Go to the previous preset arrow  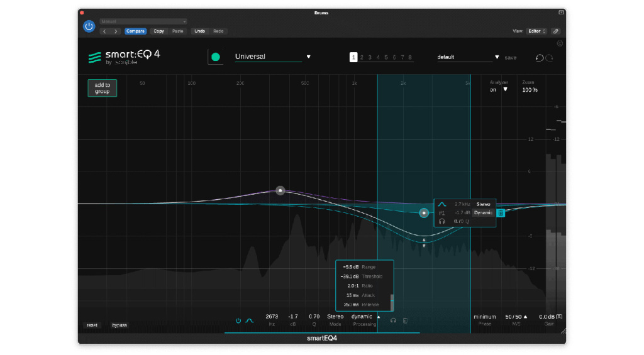(x=104, y=31)
